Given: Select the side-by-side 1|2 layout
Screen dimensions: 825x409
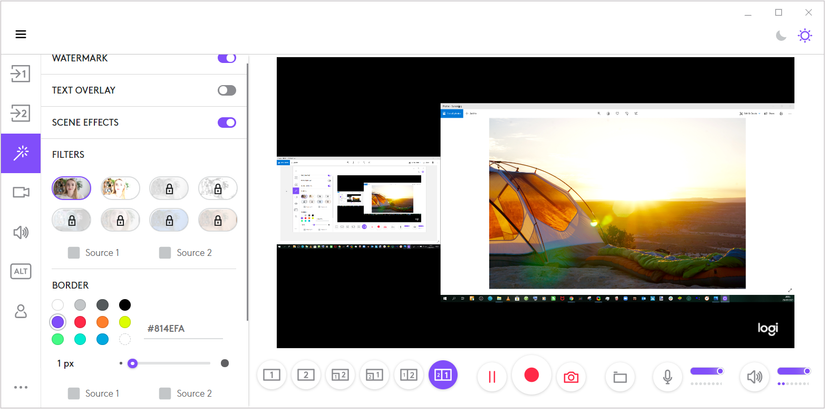Looking at the screenshot, I should coord(409,375).
